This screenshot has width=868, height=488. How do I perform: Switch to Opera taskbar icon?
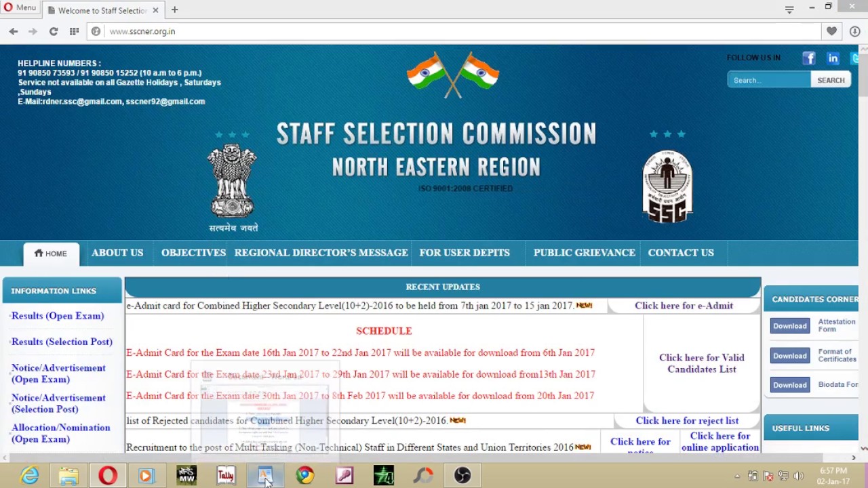tap(108, 476)
